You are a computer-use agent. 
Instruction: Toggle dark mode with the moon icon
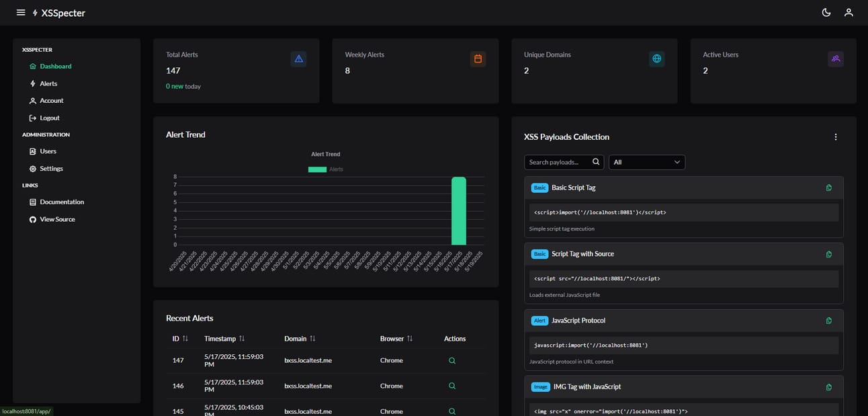click(x=826, y=13)
